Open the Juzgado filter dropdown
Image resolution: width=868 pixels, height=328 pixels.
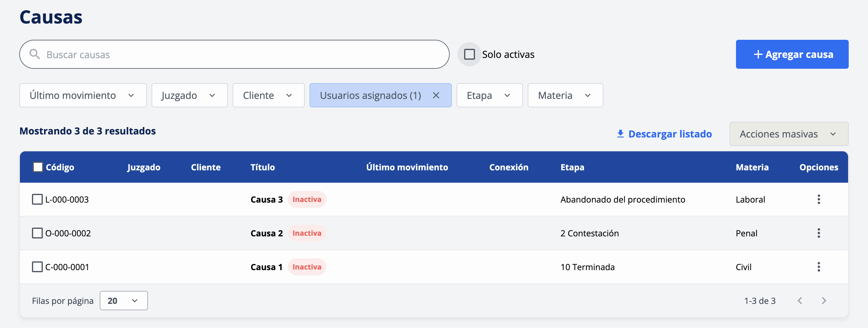coord(189,95)
